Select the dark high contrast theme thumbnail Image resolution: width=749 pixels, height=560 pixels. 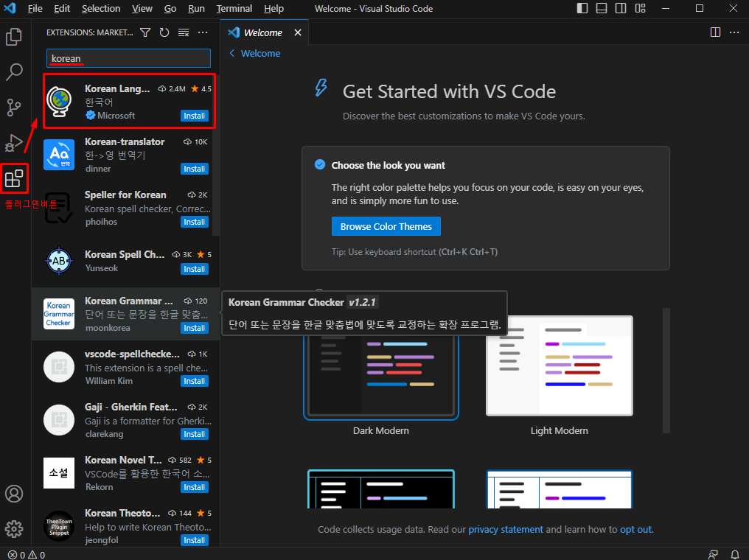pyautogui.click(x=380, y=489)
